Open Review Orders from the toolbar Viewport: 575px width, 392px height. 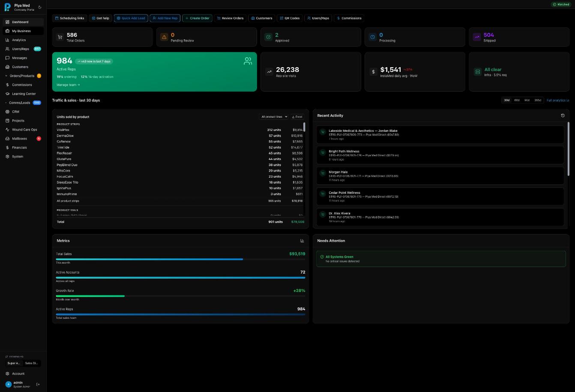tap(230, 18)
